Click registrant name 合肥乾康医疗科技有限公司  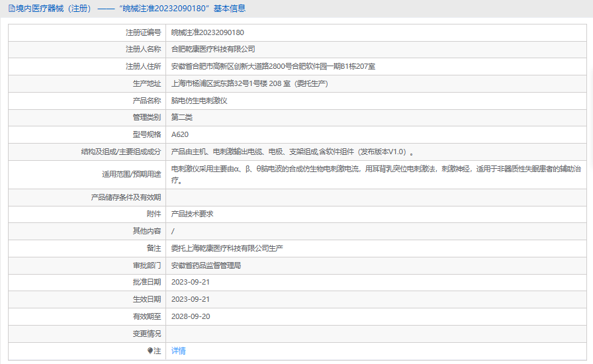213,49
